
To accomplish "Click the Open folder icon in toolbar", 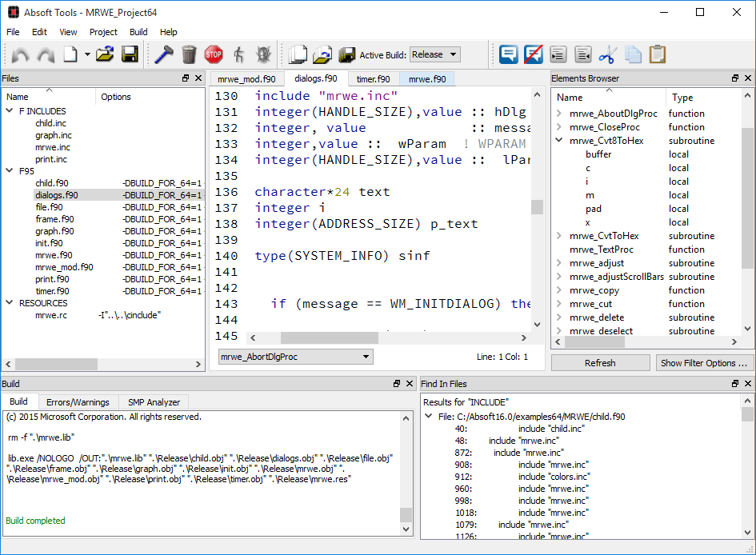I will click(x=105, y=54).
